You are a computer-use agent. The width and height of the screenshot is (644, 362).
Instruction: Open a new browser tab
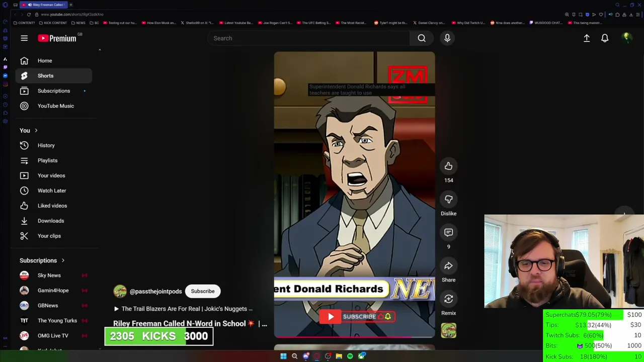click(x=71, y=5)
